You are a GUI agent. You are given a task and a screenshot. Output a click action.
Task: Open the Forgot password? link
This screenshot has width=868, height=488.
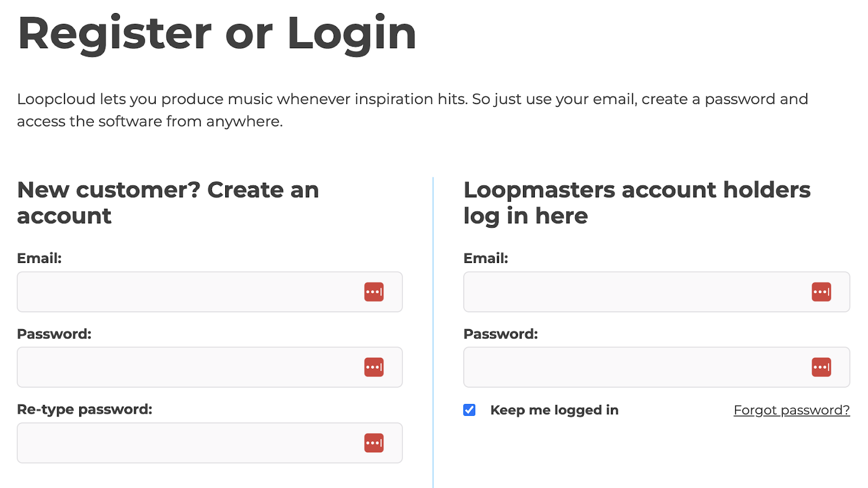[792, 410]
